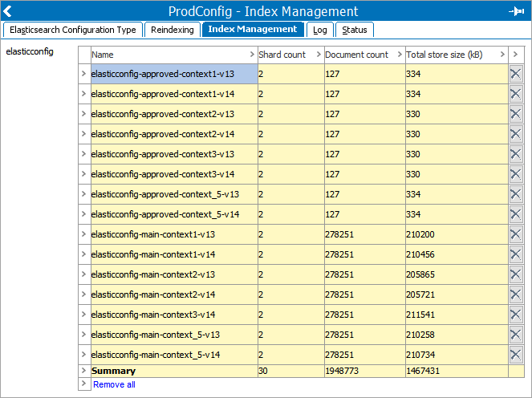Image resolution: width=532 pixels, height=398 pixels.
Task: Open the Elasticsearch Configuration Type tab
Action: coord(72,30)
